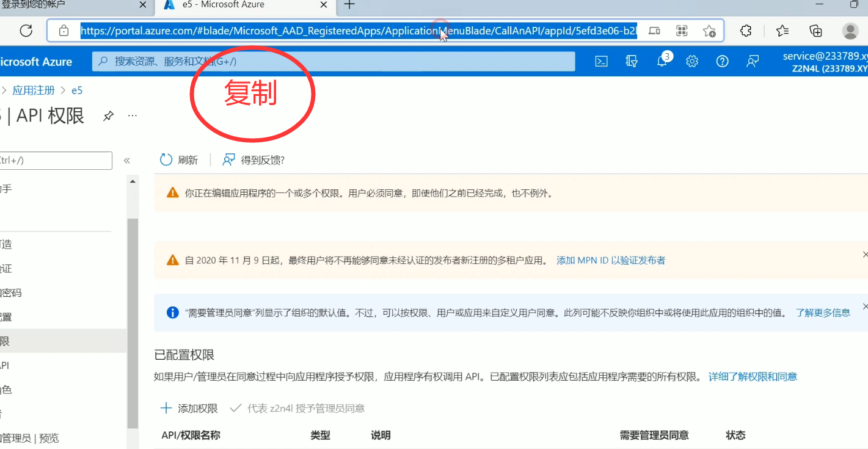Reload the page with browser refresh button

pos(26,31)
